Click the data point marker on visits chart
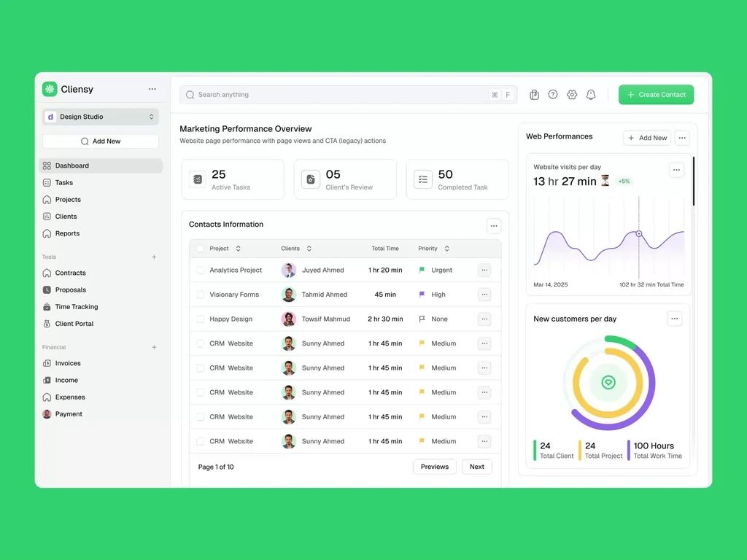This screenshot has height=560, width=747. (x=639, y=234)
